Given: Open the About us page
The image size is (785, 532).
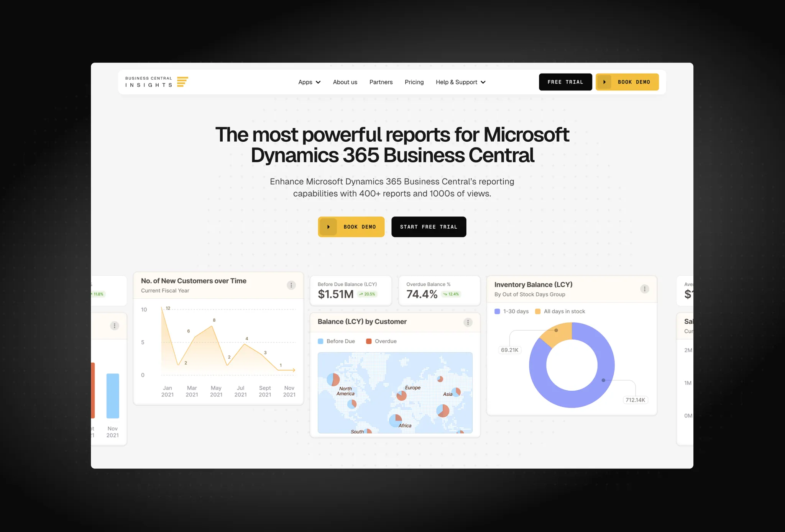Looking at the screenshot, I should (x=345, y=82).
